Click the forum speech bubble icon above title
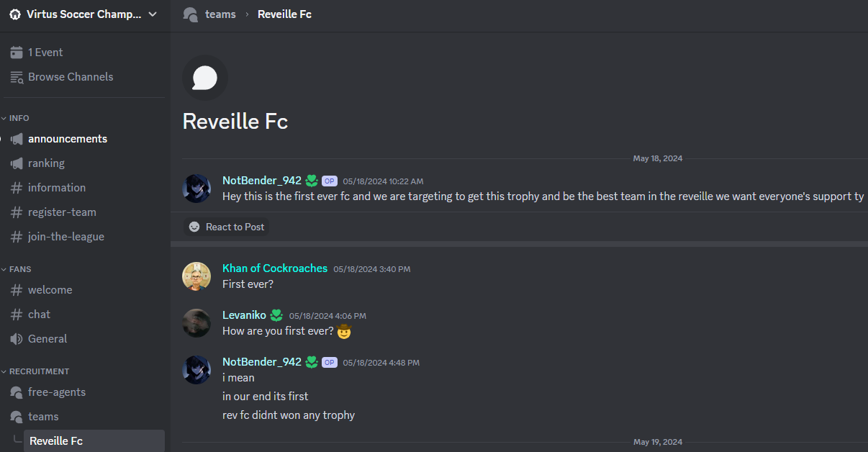 pyautogui.click(x=205, y=78)
